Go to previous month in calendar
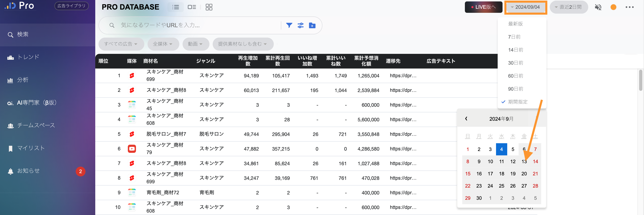The height and width of the screenshot is (215, 644). [466, 119]
